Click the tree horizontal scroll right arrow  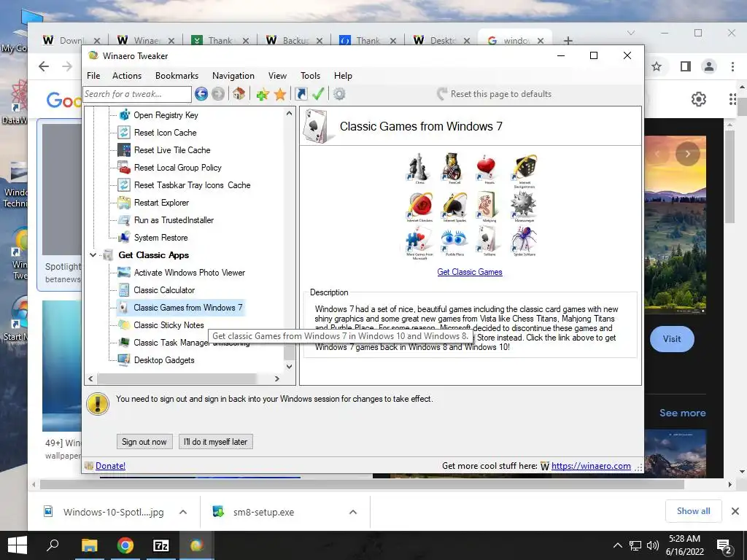276,378
